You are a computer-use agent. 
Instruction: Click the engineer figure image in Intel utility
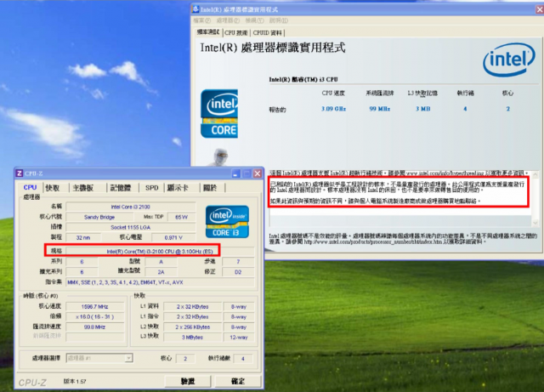(219, 157)
